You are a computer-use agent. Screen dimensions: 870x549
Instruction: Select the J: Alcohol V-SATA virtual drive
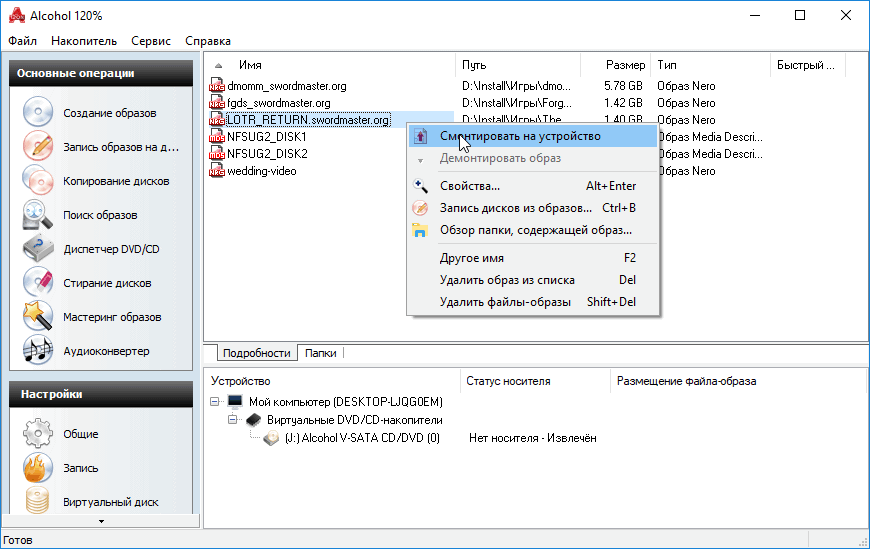click(361, 438)
